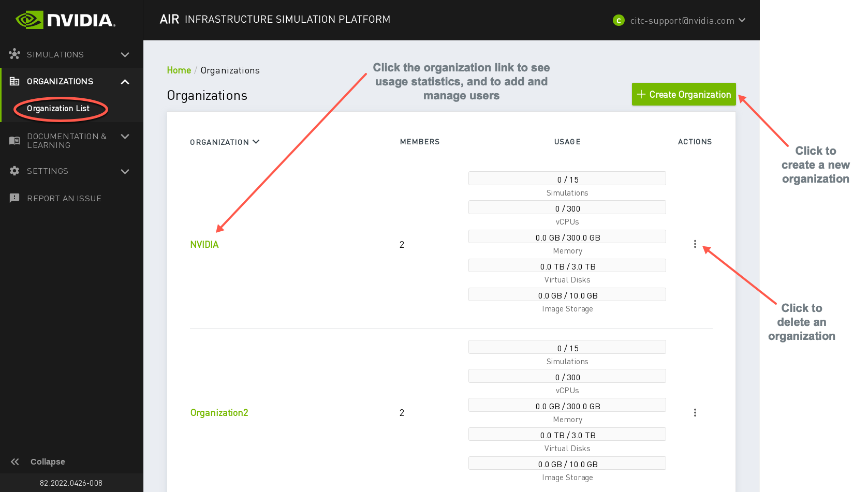Click the Create Organization button
The width and height of the screenshot is (868, 492).
point(683,94)
